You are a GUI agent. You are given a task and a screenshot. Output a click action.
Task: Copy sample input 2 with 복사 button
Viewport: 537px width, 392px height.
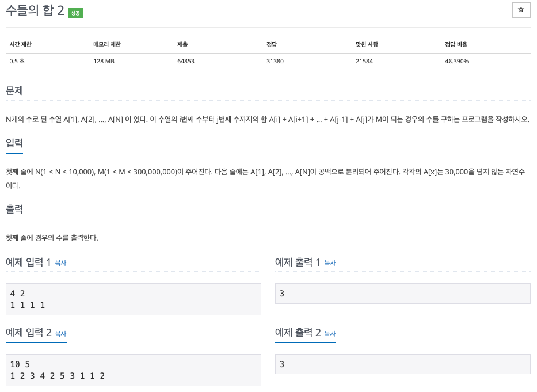(x=61, y=334)
